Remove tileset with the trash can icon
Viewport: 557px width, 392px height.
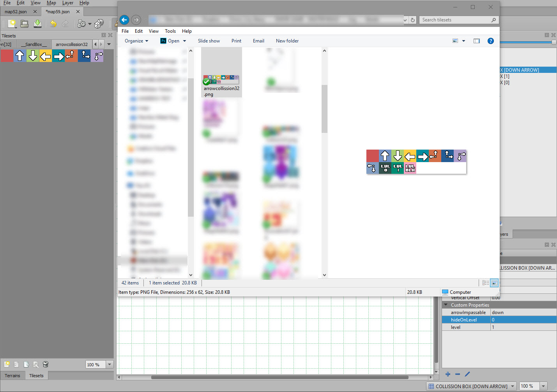46,364
